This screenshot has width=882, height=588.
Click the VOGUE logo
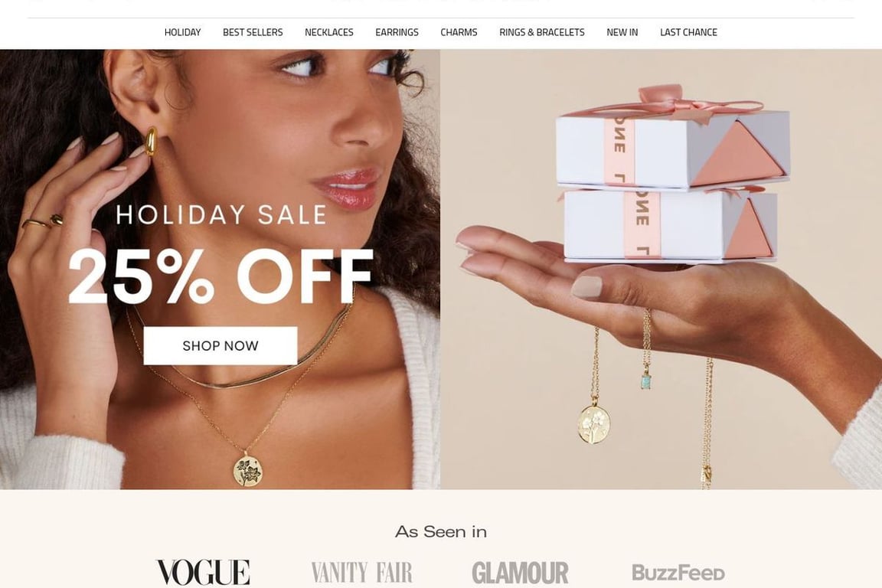[x=202, y=572]
